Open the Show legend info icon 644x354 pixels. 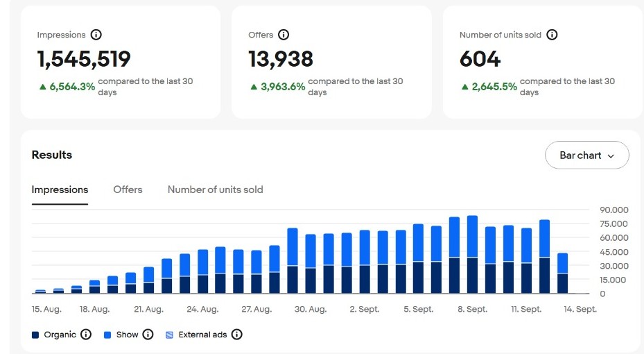(148, 335)
